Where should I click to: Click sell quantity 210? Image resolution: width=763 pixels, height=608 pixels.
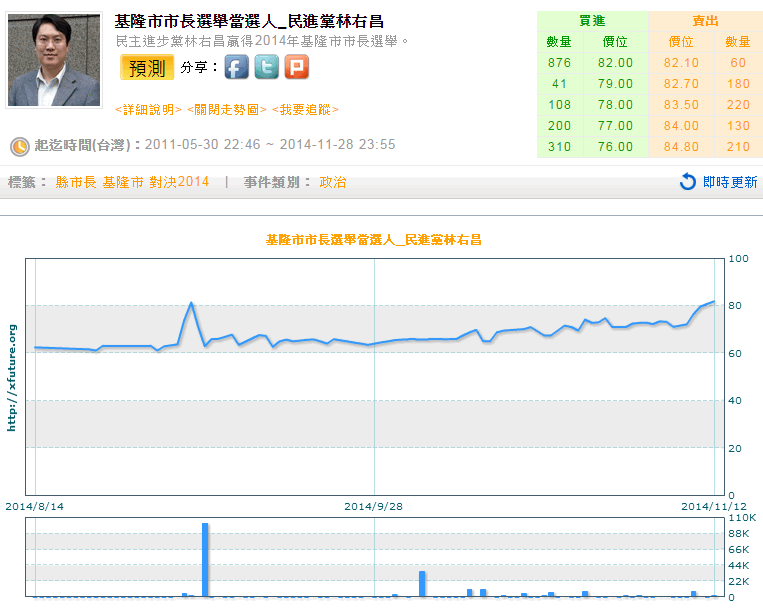tap(738, 147)
